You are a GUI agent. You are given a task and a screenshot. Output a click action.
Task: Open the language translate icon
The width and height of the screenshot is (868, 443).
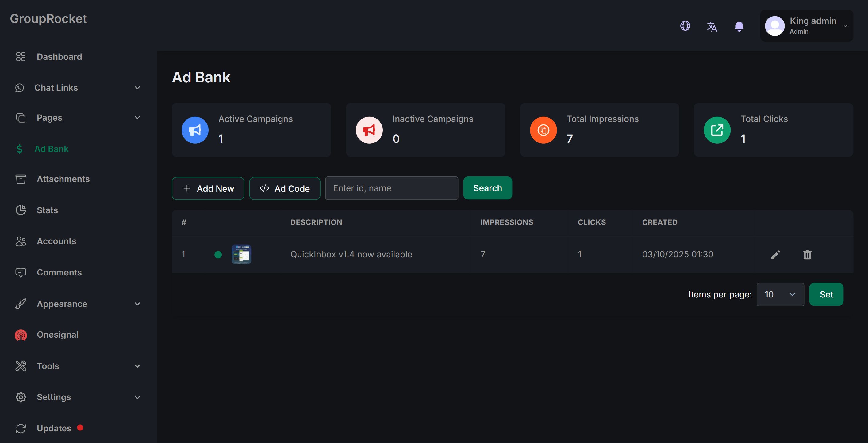click(712, 26)
